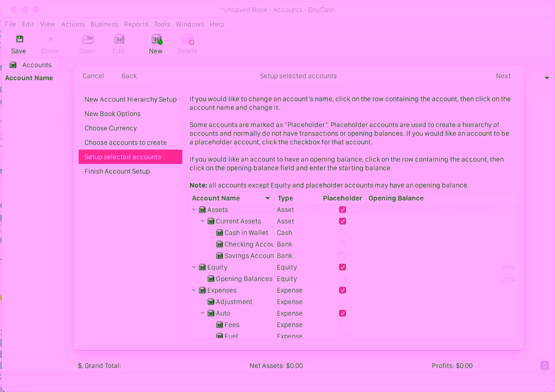
Task: Toggle the Auto placeholder checkbox
Action: click(x=343, y=313)
